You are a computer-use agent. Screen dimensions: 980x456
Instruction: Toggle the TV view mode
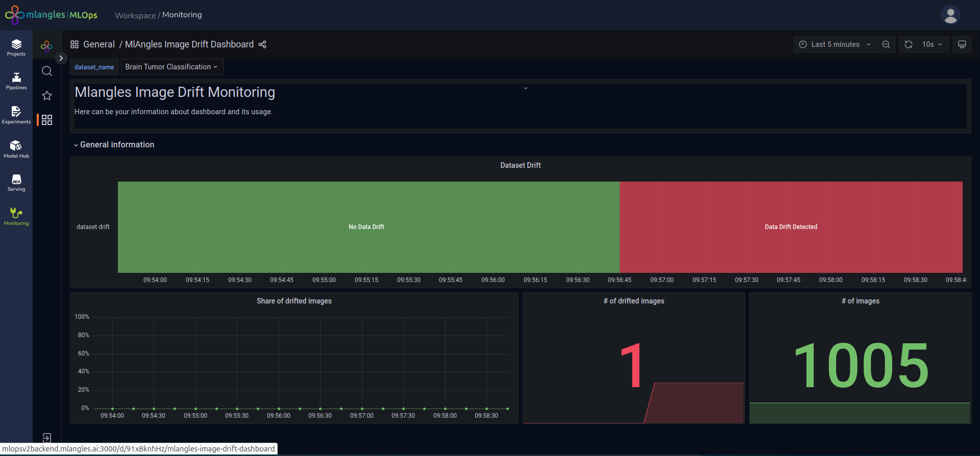(962, 44)
